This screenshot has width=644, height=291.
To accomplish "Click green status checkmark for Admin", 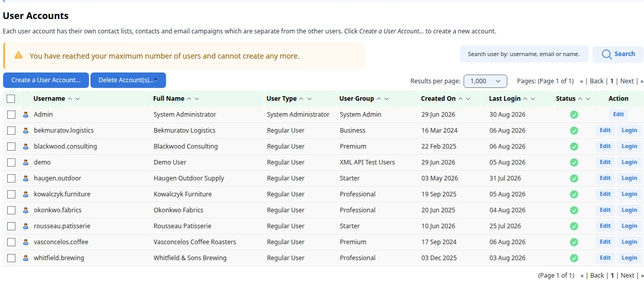I will (x=574, y=115).
